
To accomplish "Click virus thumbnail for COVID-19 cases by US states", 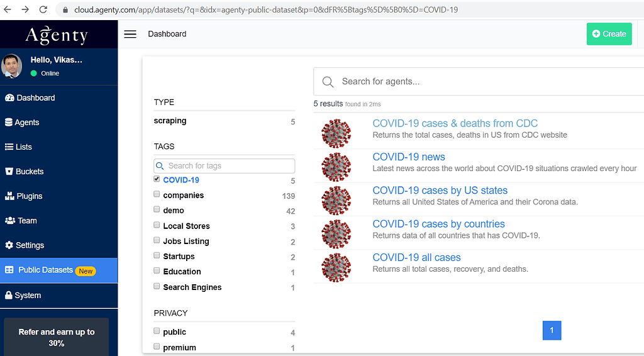I will point(336,201).
